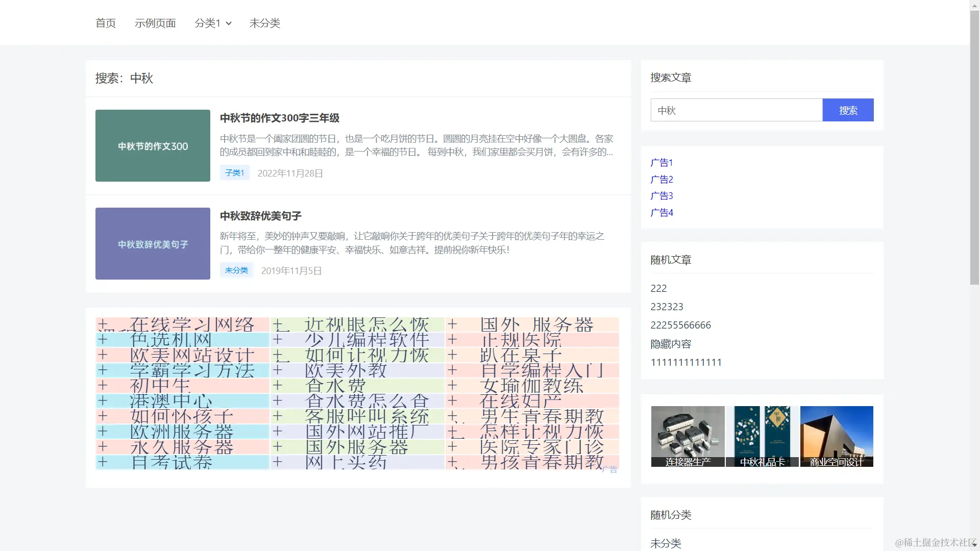The width and height of the screenshot is (980, 551).
Task: Click ad keyword 客服呼叫系统
Action: tap(358, 416)
